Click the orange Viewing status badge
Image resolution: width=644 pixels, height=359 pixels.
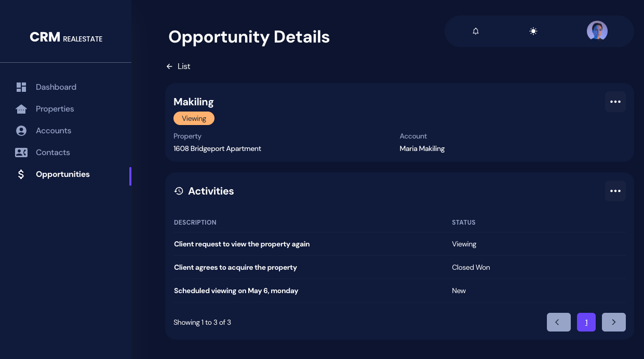point(194,118)
